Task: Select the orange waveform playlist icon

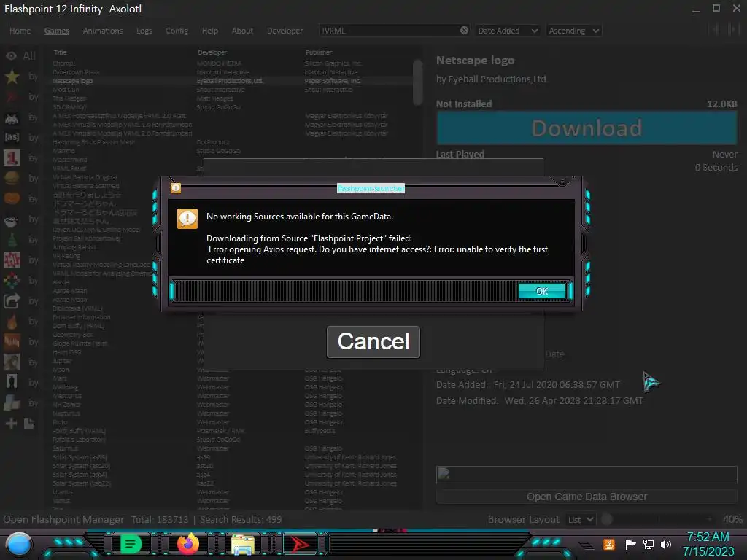Action: pyautogui.click(x=12, y=342)
